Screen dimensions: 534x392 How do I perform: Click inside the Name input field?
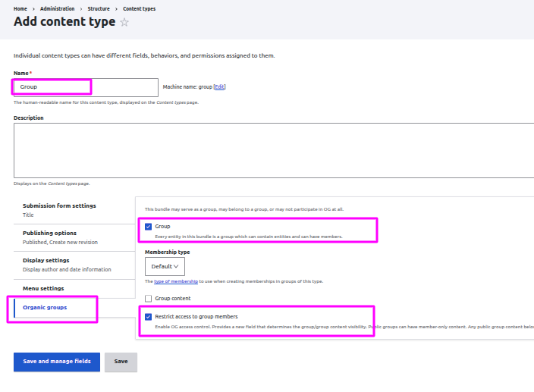tap(86, 86)
